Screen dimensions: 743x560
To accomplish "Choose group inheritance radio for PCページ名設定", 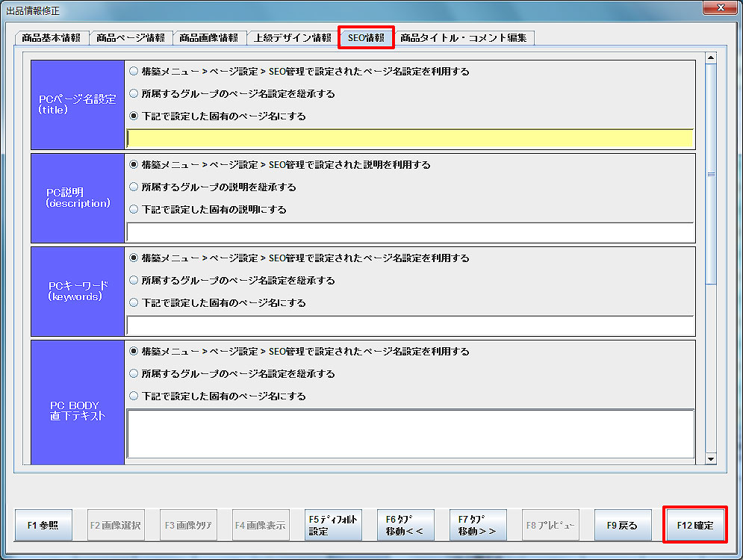I will pyautogui.click(x=134, y=94).
